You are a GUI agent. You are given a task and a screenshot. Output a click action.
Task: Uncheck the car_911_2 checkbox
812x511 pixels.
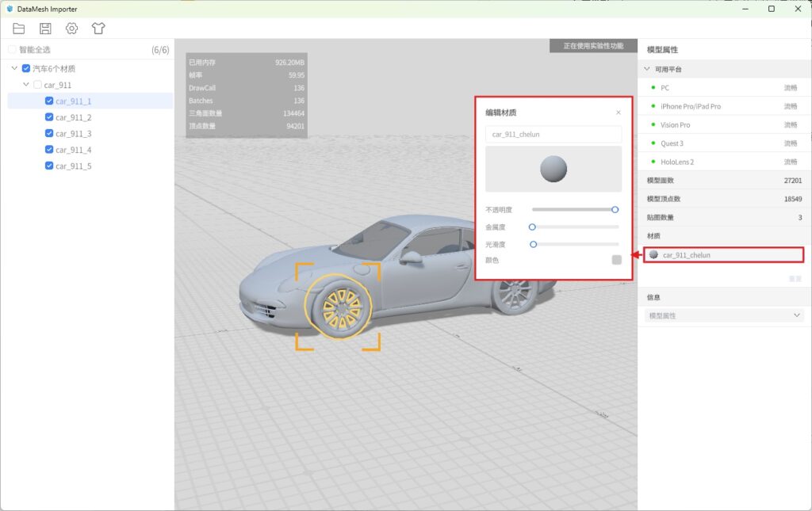49,117
